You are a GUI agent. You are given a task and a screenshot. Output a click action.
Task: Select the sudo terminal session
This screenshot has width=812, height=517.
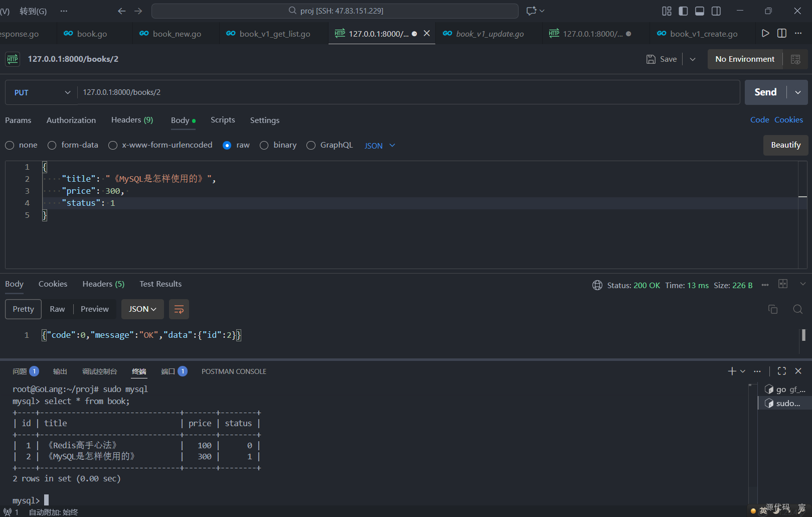pyautogui.click(x=785, y=403)
